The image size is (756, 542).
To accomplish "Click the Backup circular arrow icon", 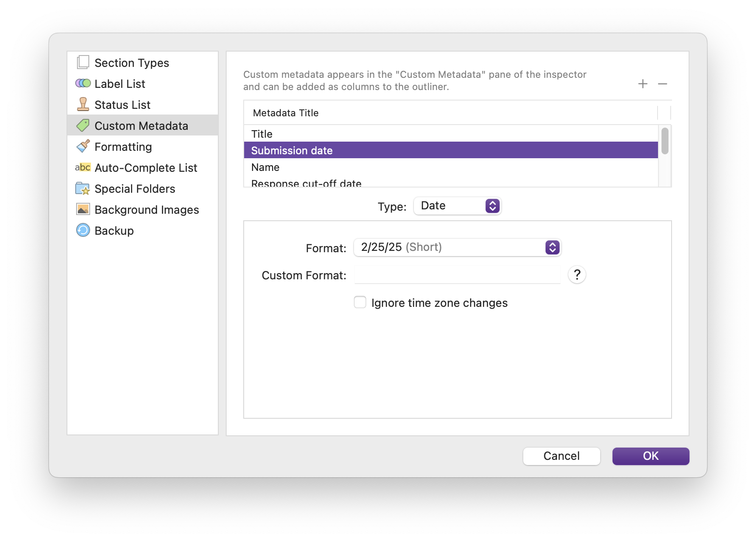I will pos(83,230).
